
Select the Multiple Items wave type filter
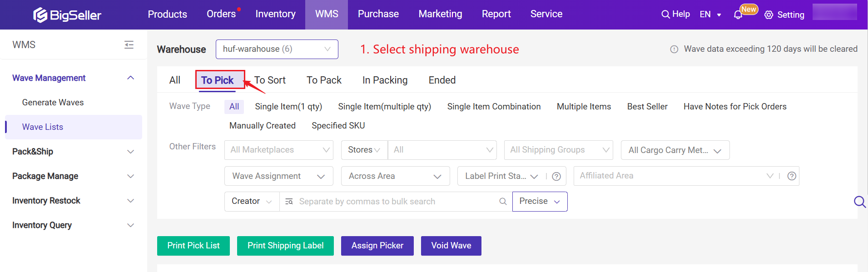(584, 107)
